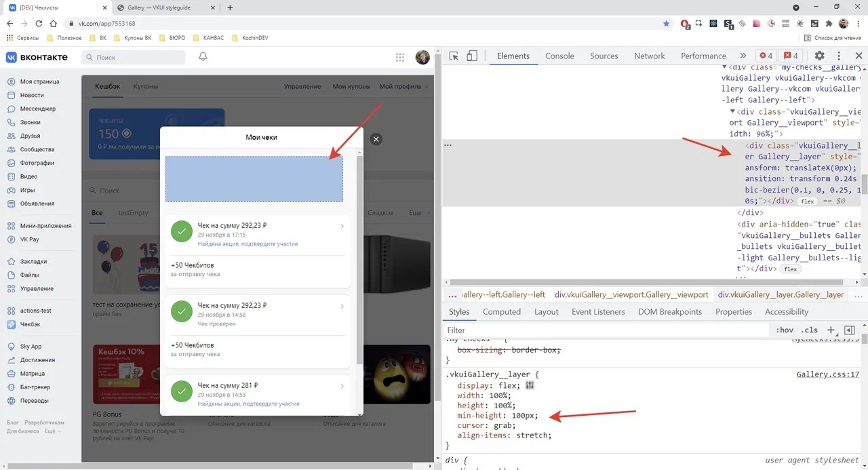This screenshot has height=470, width=868.
Task: Open VK Pay in the sidebar
Action: coord(29,239)
